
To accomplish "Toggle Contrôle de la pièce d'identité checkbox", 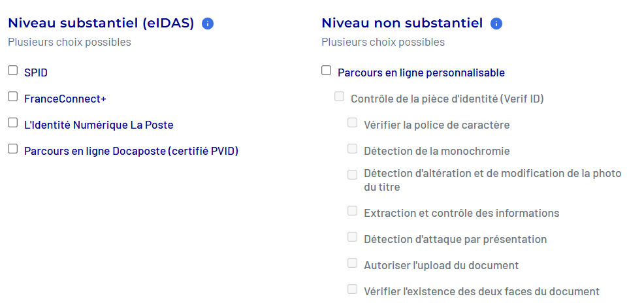I will tap(340, 97).
